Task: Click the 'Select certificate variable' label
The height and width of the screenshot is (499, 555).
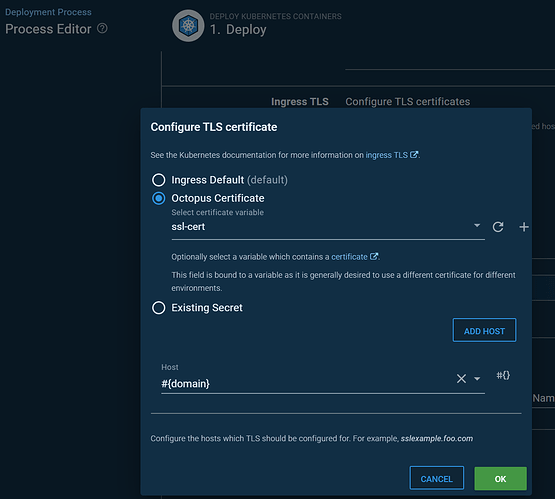Action: (x=218, y=212)
